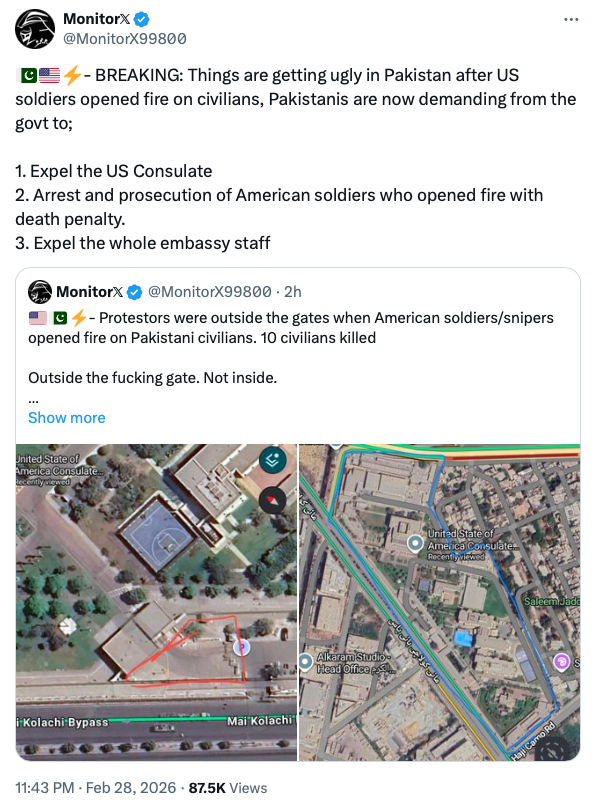
Task: Click the blue verified badge beside MonitorX
Action: tap(142, 20)
